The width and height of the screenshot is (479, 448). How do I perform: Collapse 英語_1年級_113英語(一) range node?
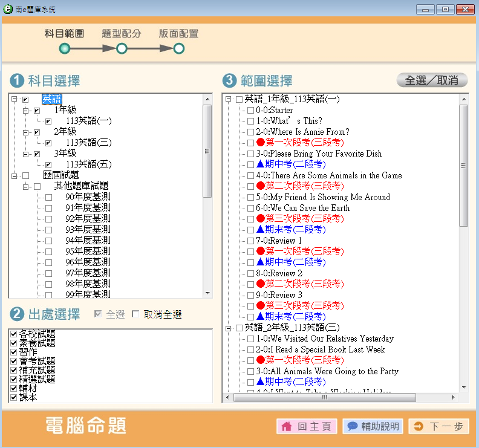tap(229, 99)
